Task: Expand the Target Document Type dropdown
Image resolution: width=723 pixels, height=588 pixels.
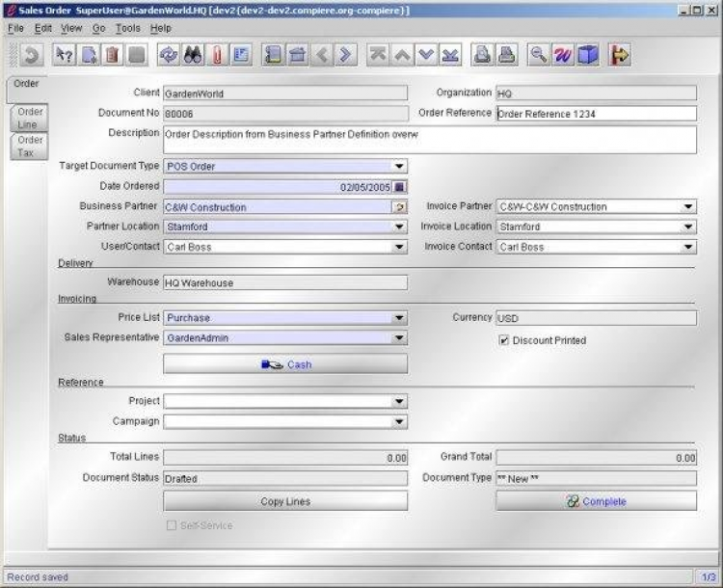Action: click(x=399, y=167)
